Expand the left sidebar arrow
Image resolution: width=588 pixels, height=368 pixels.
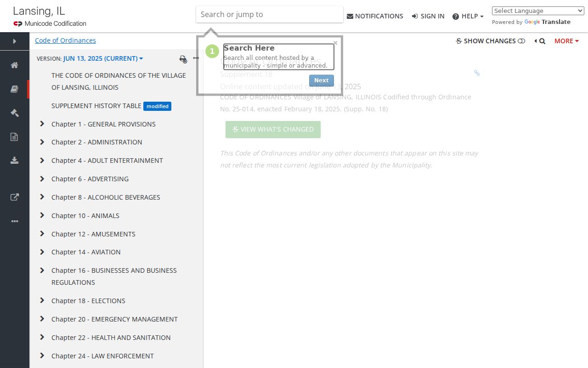click(15, 41)
